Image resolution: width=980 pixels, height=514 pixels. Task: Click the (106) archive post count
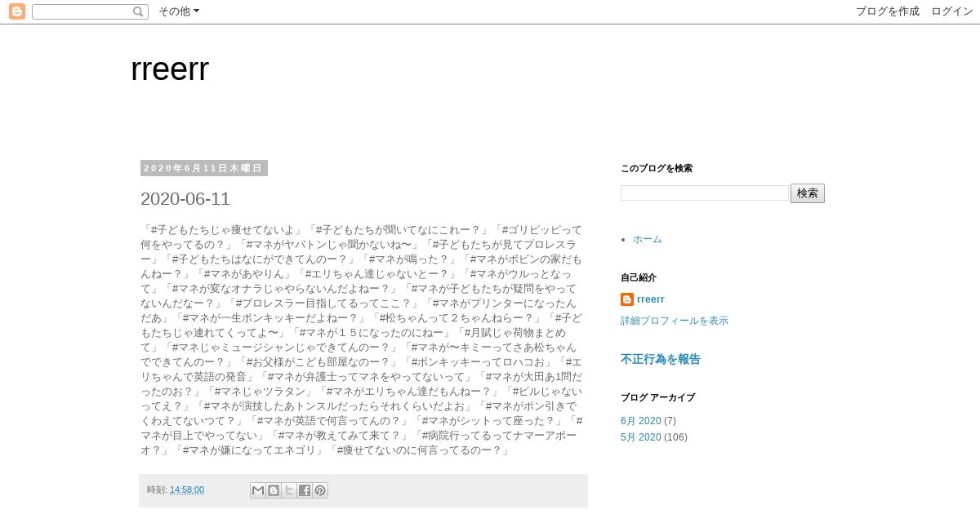pos(676,437)
